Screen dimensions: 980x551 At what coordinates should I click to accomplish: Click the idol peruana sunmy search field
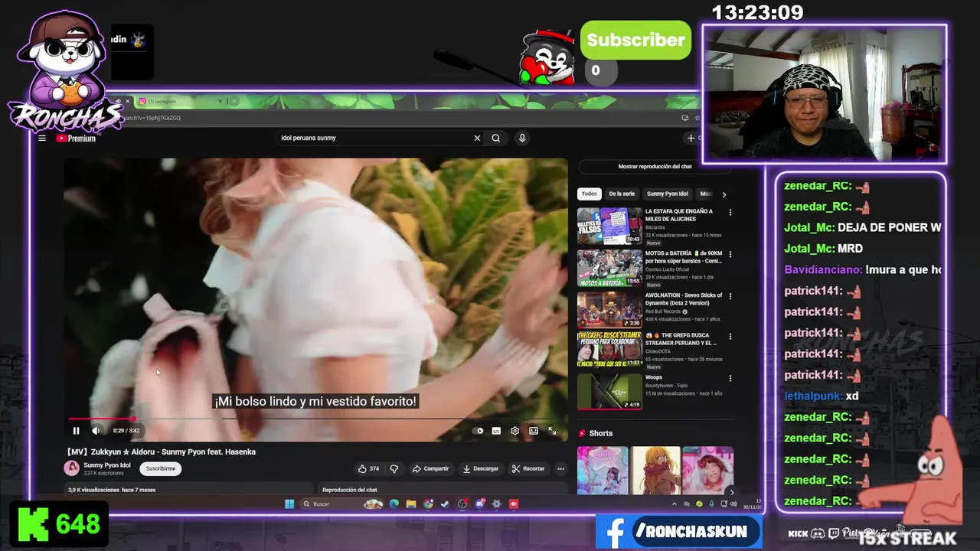374,139
